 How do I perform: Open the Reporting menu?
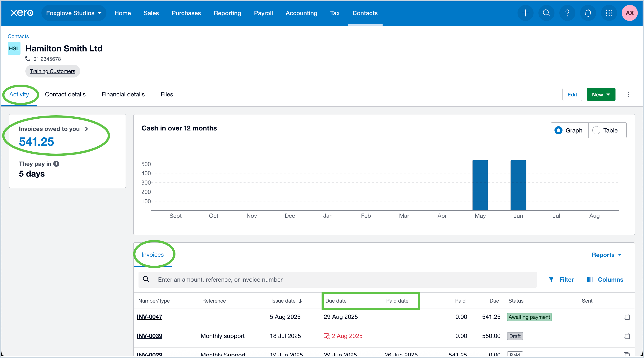[228, 13]
